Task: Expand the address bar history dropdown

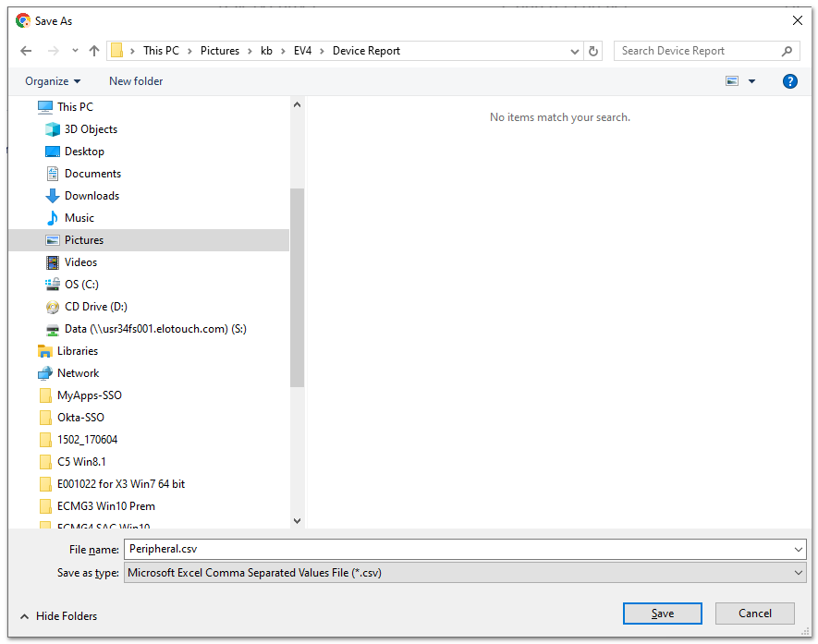Action: pos(574,51)
